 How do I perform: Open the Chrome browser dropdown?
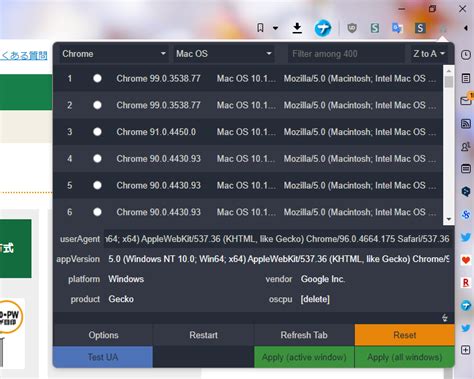tap(114, 54)
